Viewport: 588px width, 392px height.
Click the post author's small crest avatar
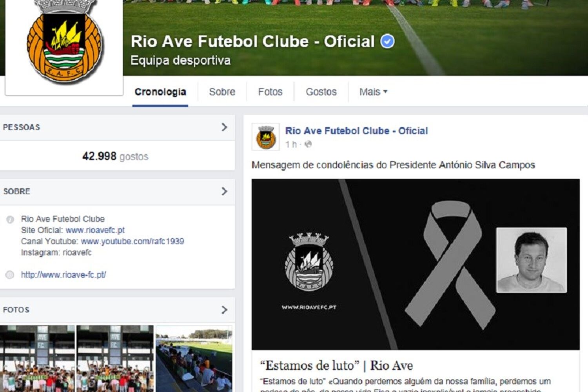pos(266,137)
